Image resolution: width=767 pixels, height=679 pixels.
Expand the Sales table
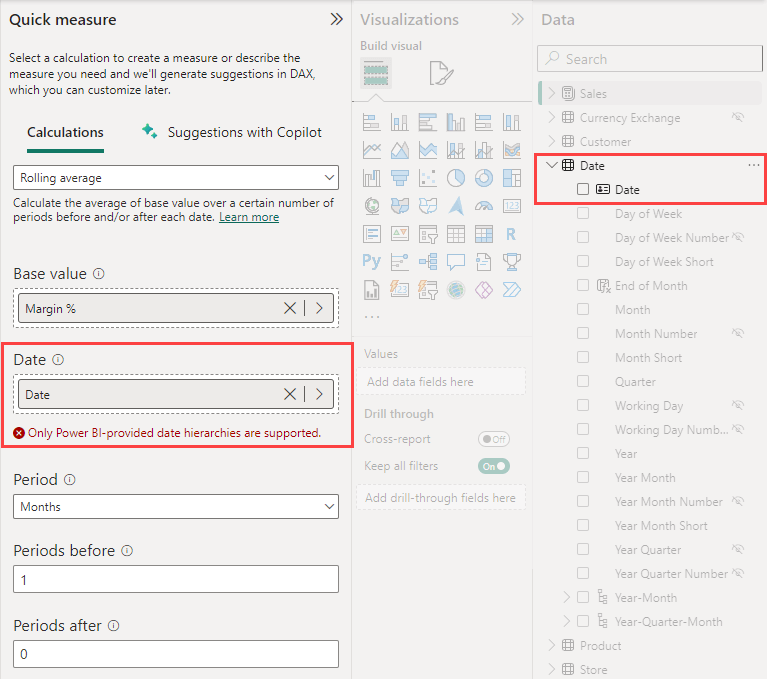tap(552, 93)
